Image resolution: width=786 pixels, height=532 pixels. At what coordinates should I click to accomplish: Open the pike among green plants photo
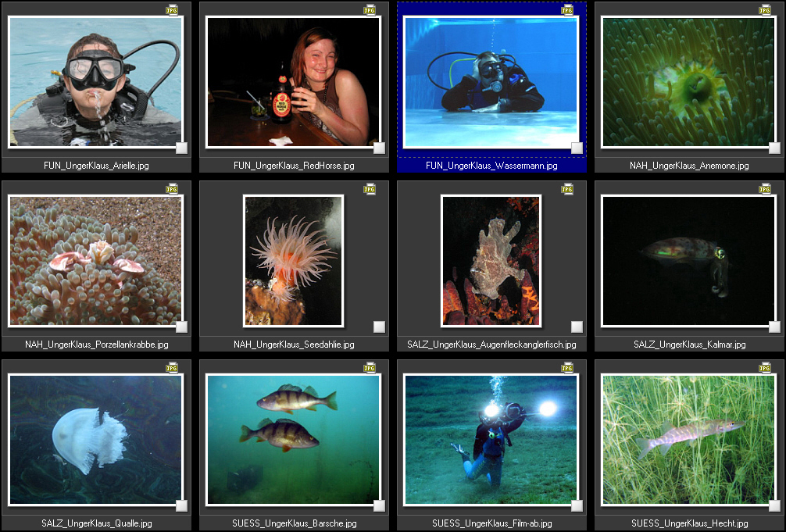click(688, 440)
